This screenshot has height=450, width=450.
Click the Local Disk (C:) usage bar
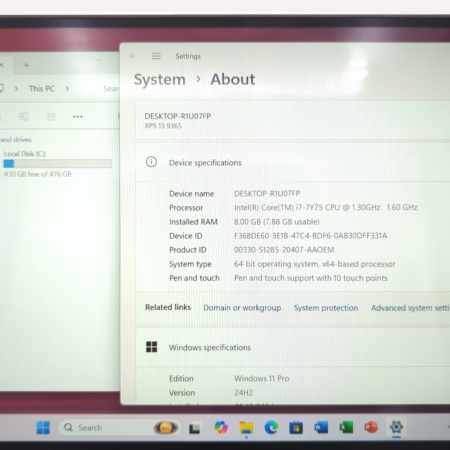click(x=57, y=164)
